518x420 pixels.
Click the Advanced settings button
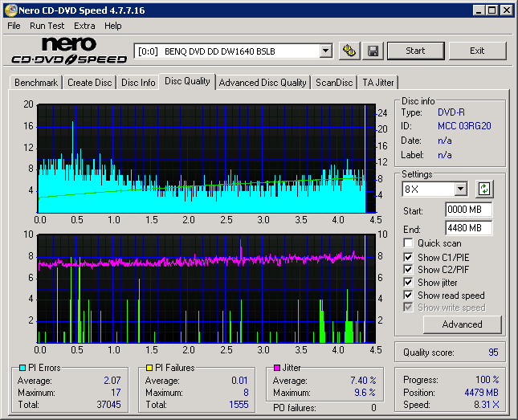tap(462, 324)
